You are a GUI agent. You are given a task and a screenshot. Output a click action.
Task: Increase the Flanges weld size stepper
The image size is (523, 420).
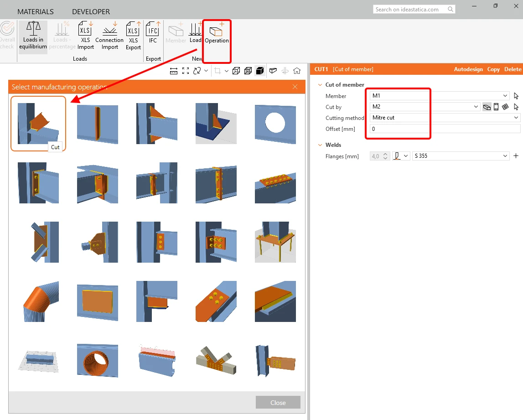pos(385,154)
